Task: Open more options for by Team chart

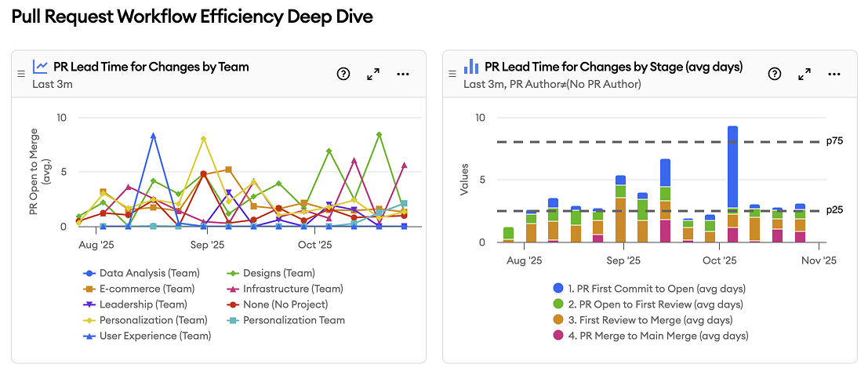Action: (x=403, y=74)
